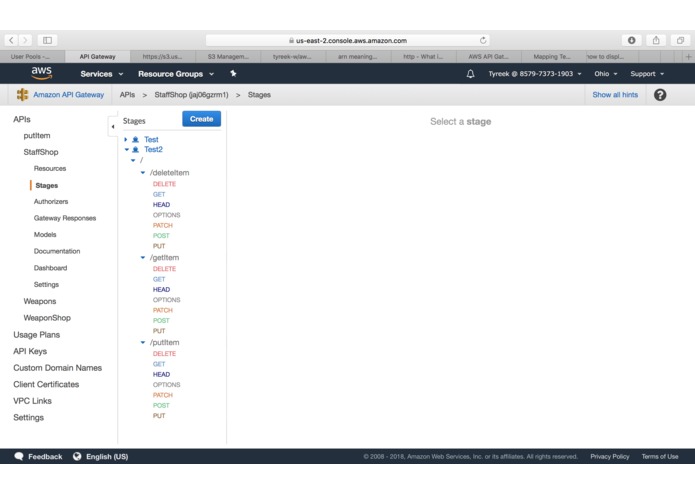Screen dimensions: 695x494
Task: Select POST method under /putItem
Action: point(161,405)
